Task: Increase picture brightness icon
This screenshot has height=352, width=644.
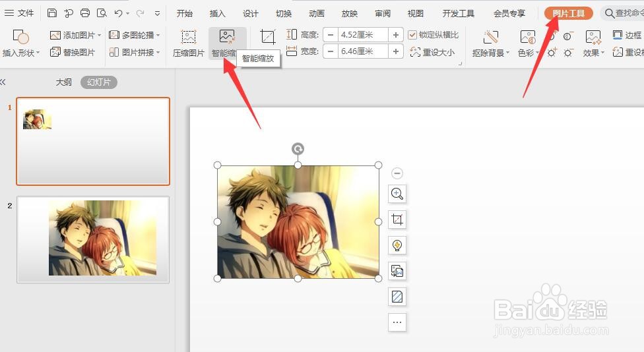Action: [x=552, y=53]
